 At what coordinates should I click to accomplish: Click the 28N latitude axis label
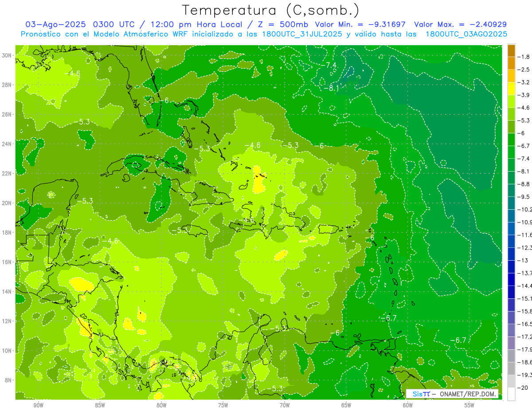pyautogui.click(x=7, y=85)
